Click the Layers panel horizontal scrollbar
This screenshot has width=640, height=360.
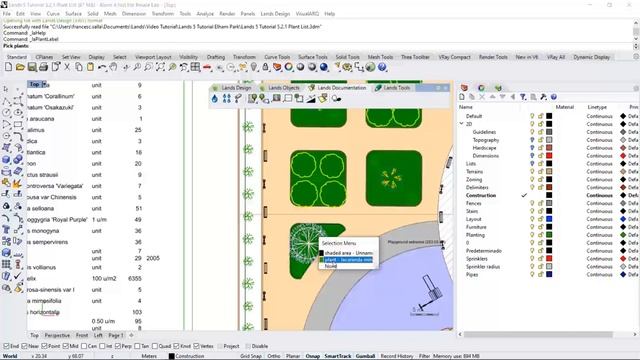(538, 335)
